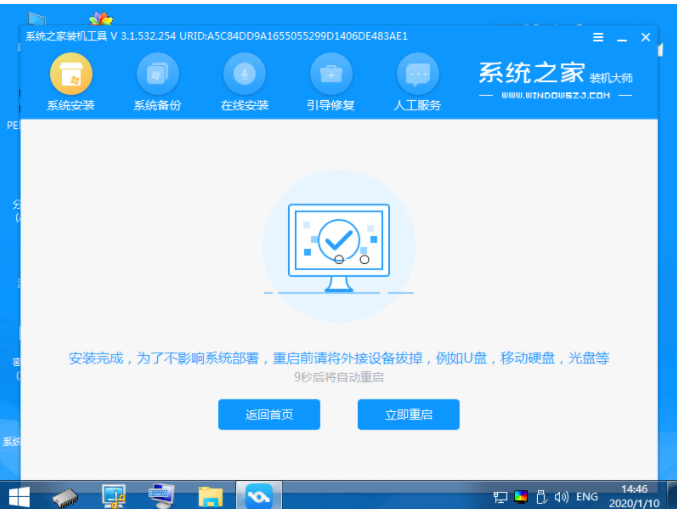
Task: Open File Explorer from the taskbar
Action: tap(209, 495)
